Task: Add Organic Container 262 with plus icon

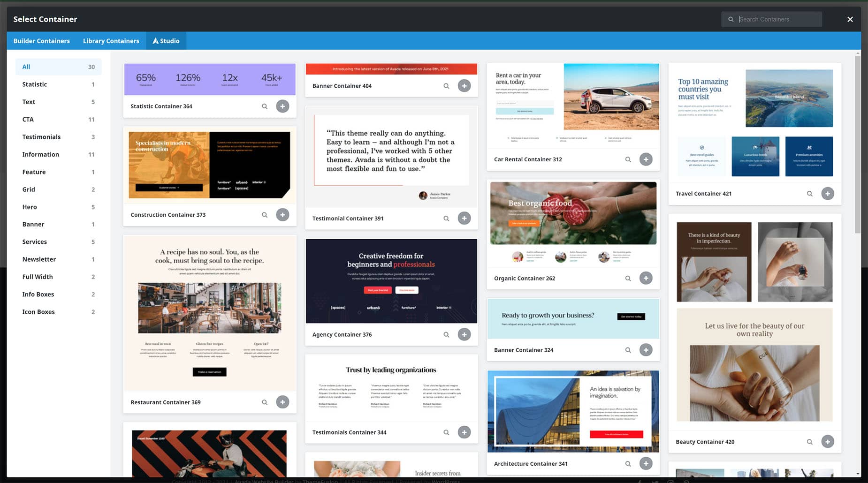Action: click(x=646, y=278)
